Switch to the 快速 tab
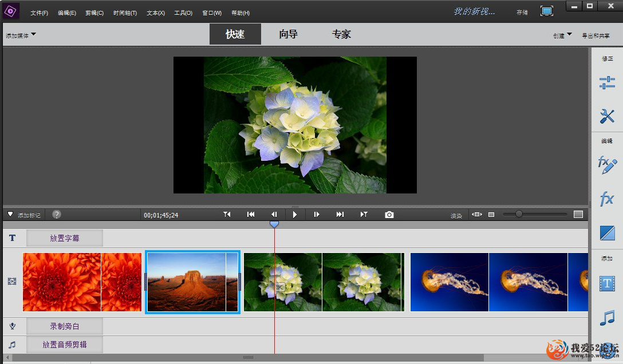 235,34
